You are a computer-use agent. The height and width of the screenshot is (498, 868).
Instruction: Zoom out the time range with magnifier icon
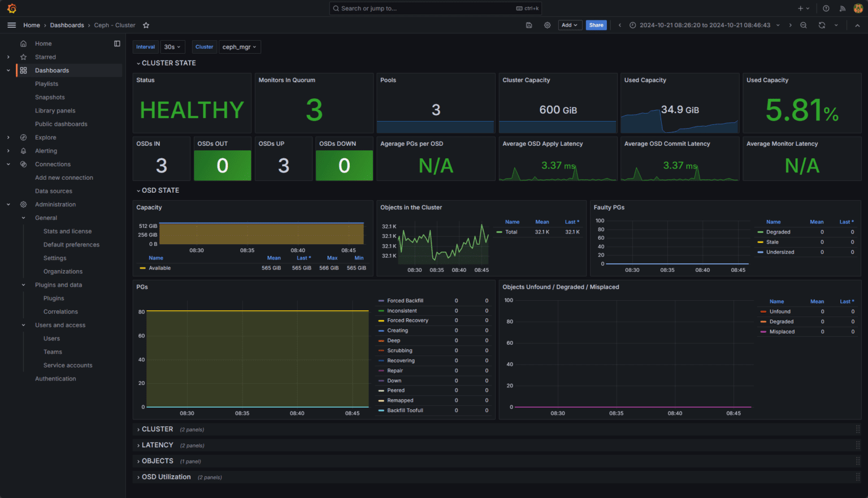tap(803, 25)
